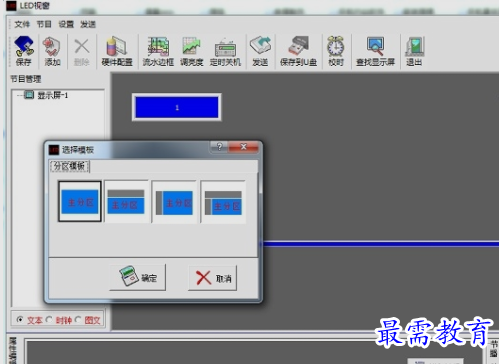Open the 发送 menu in menu bar
This screenshot has width=499, height=364.
(88, 24)
